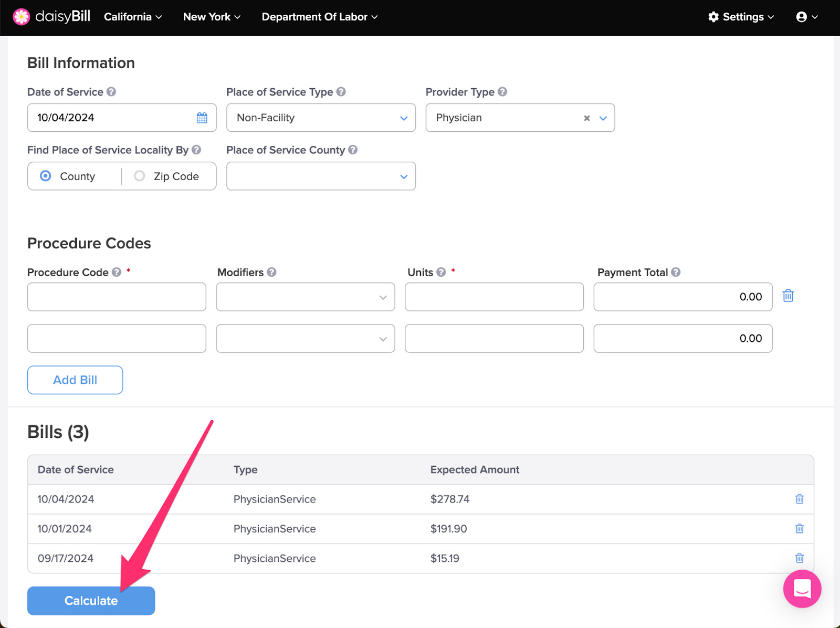The width and height of the screenshot is (840, 628).
Task: Open the user account menu
Action: click(x=807, y=17)
